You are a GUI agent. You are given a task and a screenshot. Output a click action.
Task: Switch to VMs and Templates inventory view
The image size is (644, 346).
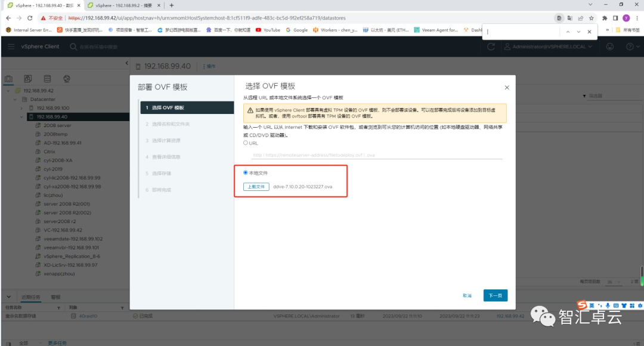pyautogui.click(x=28, y=79)
